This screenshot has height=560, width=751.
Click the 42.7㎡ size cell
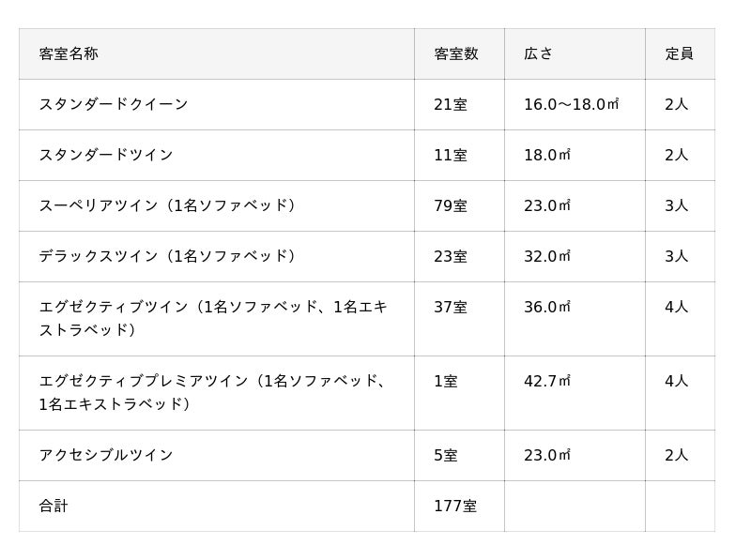click(547, 381)
